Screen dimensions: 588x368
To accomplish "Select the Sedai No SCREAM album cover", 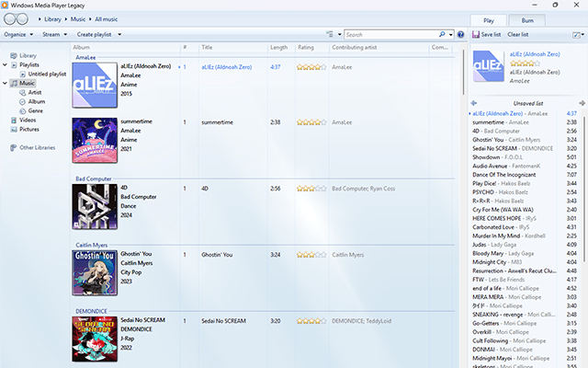I will coord(95,339).
